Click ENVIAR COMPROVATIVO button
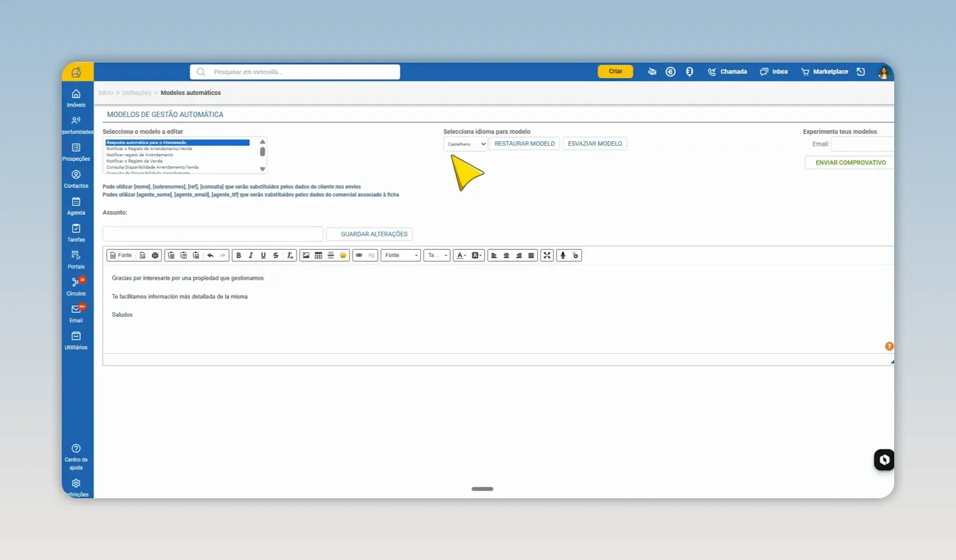This screenshot has width=956, height=560. tap(850, 163)
